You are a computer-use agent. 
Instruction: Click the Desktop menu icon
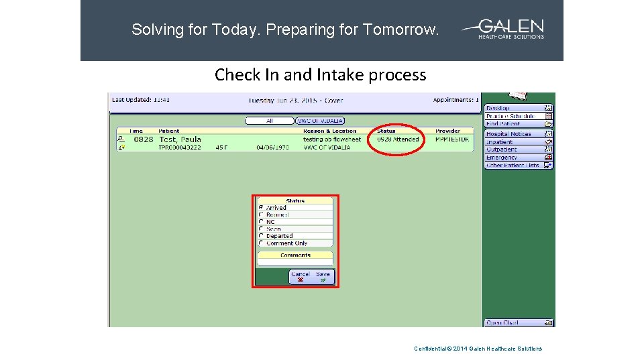pos(548,108)
